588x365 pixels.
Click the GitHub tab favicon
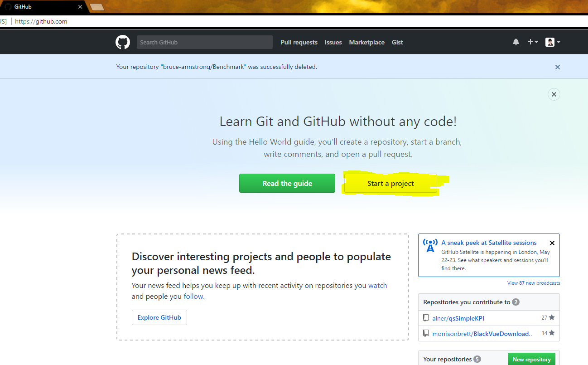tap(8, 7)
